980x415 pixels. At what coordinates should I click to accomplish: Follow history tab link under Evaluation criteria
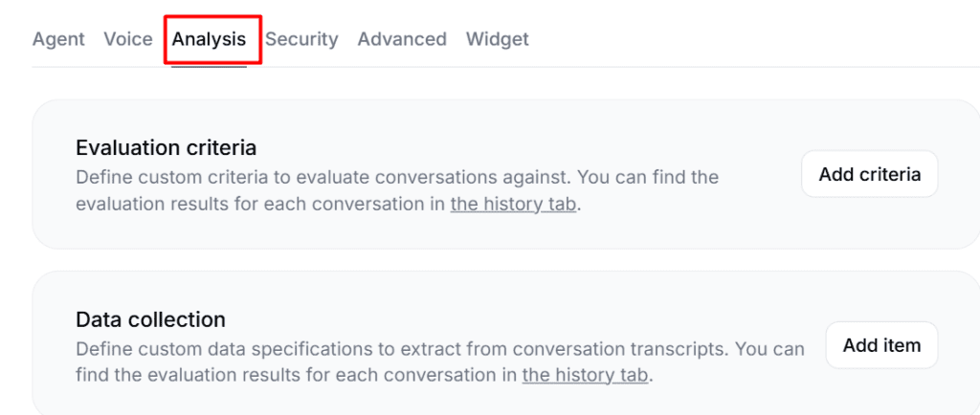click(513, 204)
